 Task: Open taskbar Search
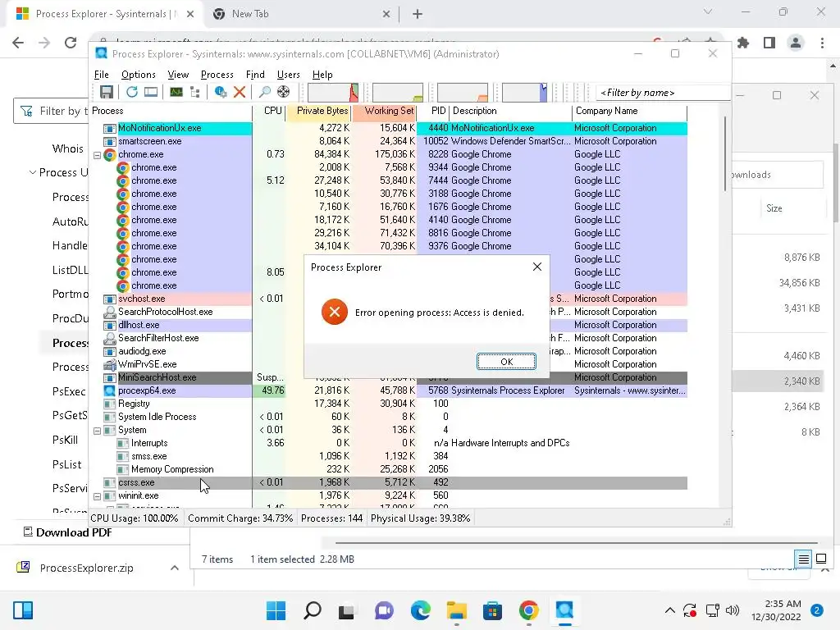pyautogui.click(x=313, y=610)
